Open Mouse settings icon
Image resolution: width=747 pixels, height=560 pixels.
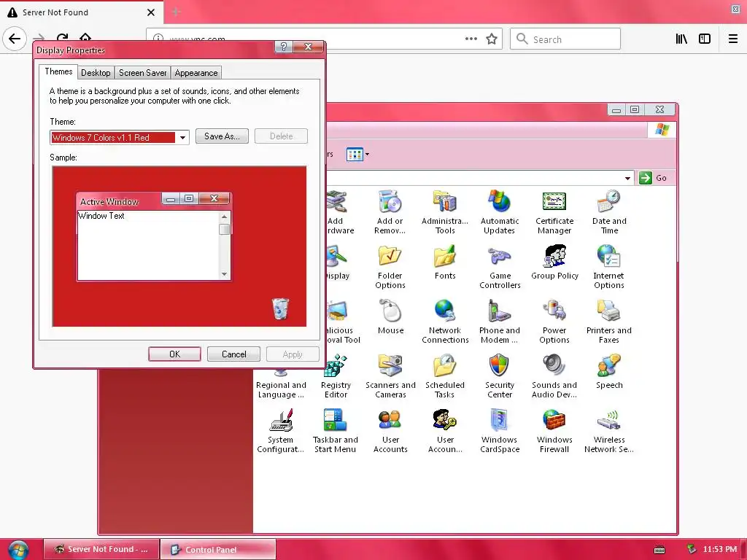391,317
